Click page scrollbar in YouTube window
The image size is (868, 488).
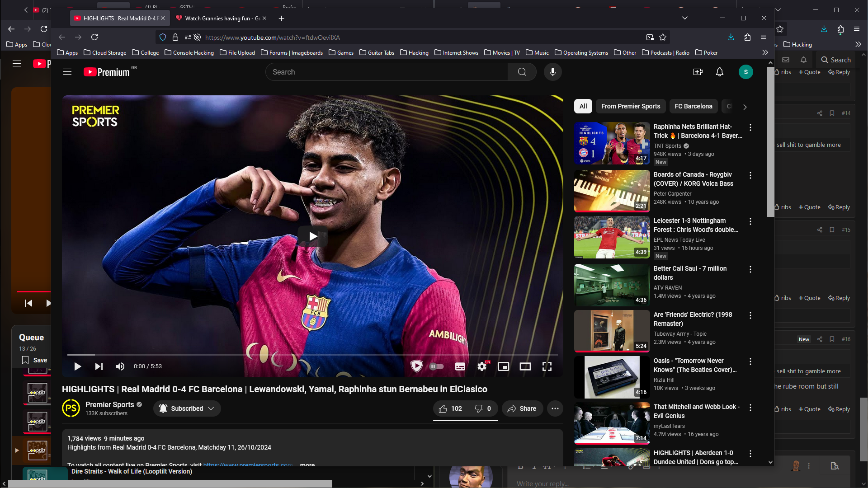tap(770, 142)
